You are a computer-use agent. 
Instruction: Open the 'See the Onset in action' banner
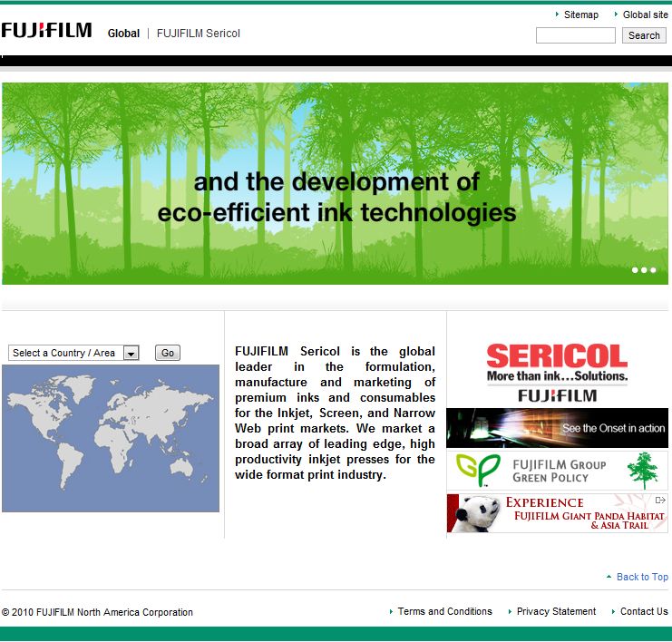(557, 428)
